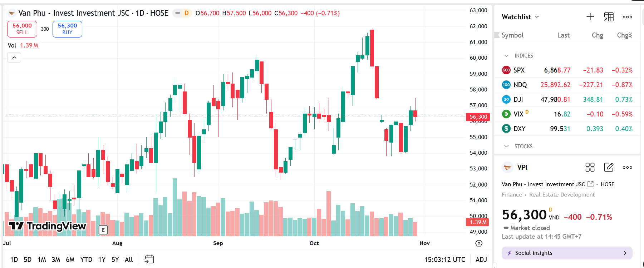Collapse the STOCKS section
The height and width of the screenshot is (268, 644).
pyautogui.click(x=506, y=147)
